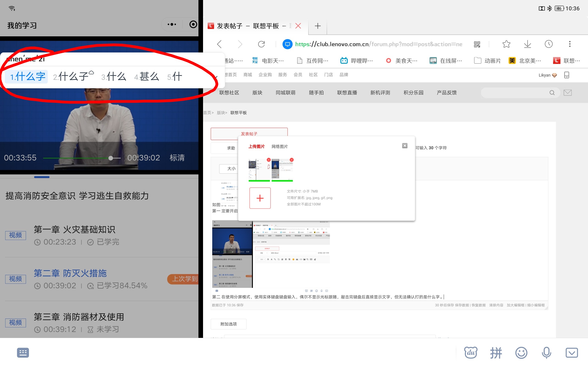
Task: Remove the second uploaded thumbnail
Action: click(291, 160)
